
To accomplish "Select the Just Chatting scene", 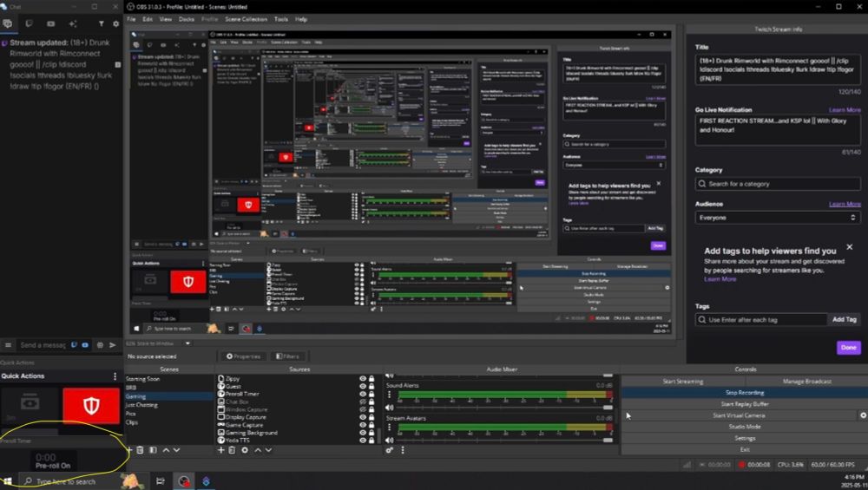I will tap(141, 405).
